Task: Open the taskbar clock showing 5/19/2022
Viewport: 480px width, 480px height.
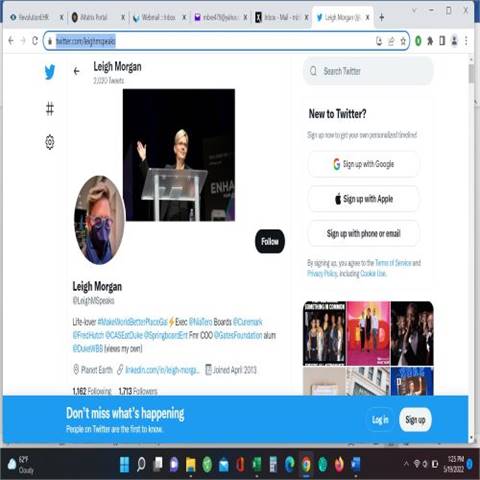Action: coord(454,464)
